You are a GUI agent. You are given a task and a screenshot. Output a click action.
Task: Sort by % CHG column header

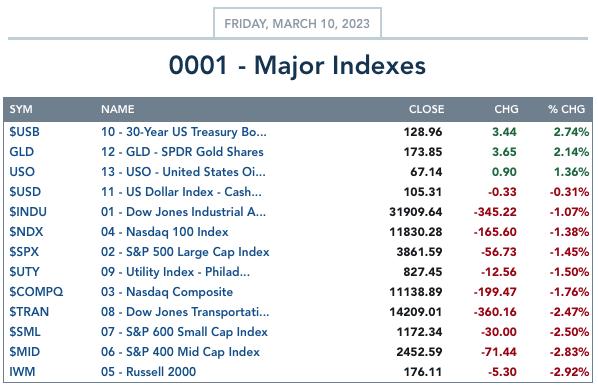[x=566, y=109]
